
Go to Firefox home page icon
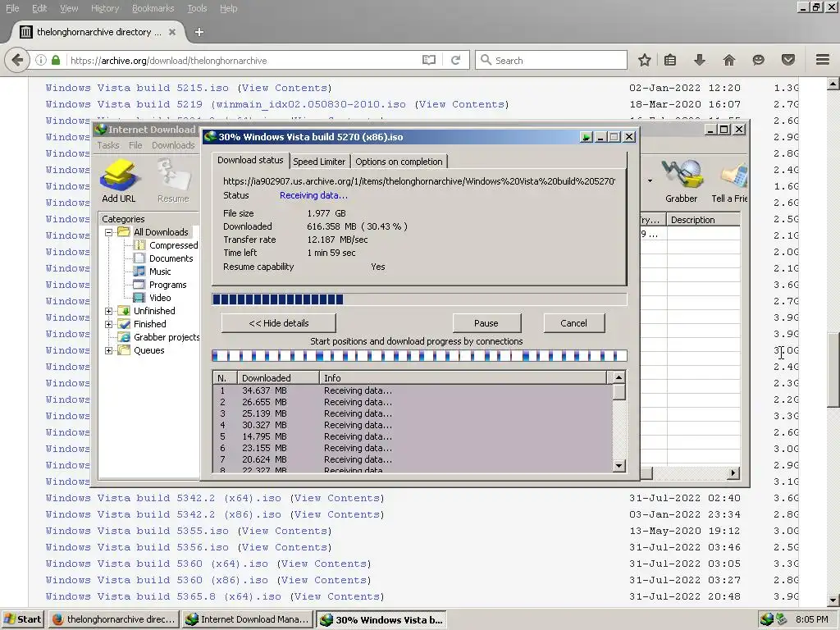(729, 60)
